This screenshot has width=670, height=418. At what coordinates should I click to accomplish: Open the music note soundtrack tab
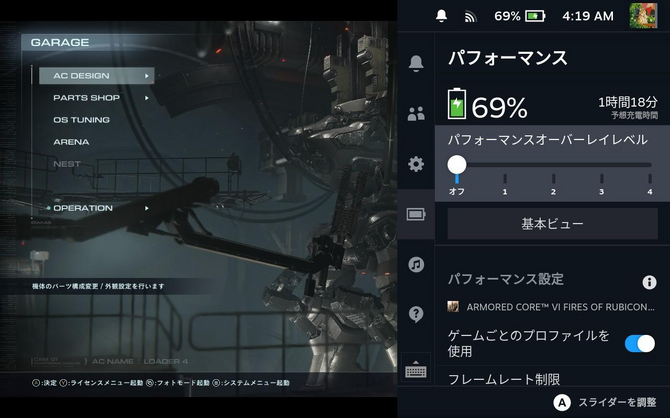click(x=416, y=265)
